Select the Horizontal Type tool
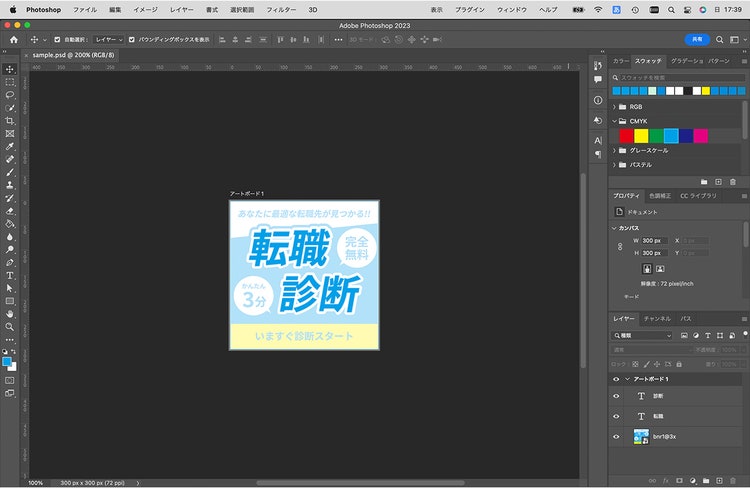750x488 pixels. pos(10,276)
